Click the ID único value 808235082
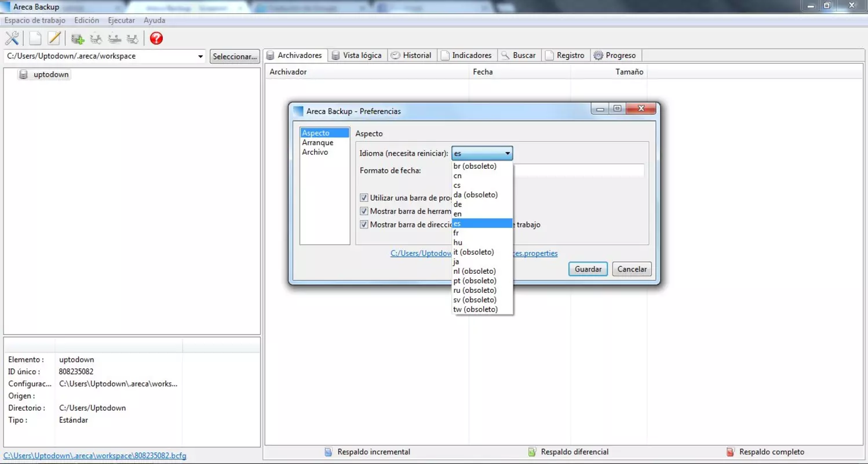 pyautogui.click(x=76, y=372)
